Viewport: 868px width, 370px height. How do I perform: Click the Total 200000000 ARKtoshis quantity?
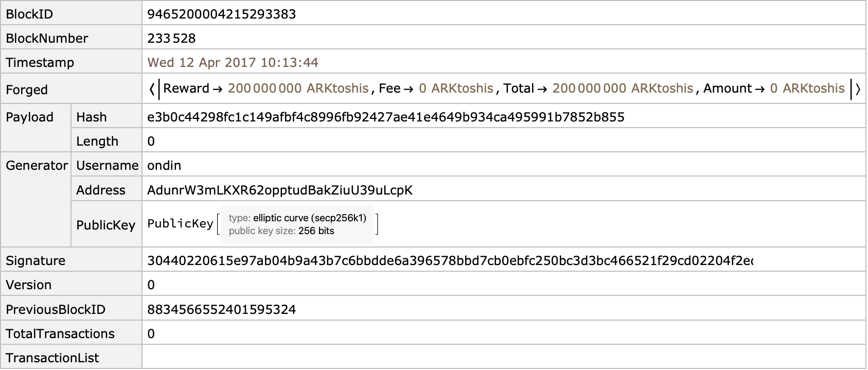click(623, 89)
